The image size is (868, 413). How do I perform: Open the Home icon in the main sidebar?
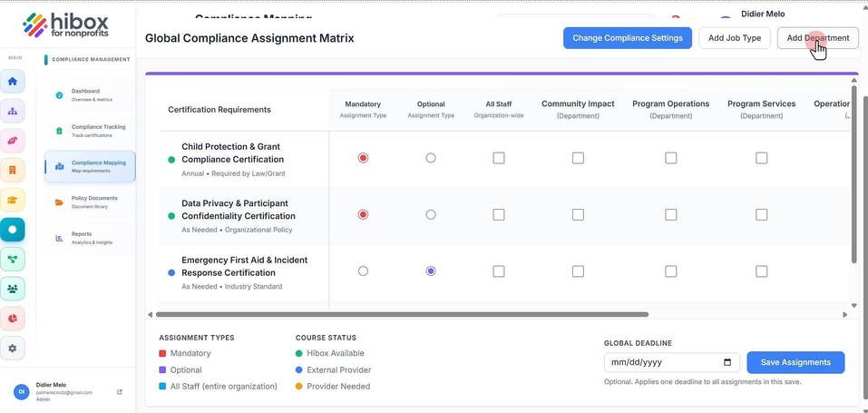coord(12,82)
